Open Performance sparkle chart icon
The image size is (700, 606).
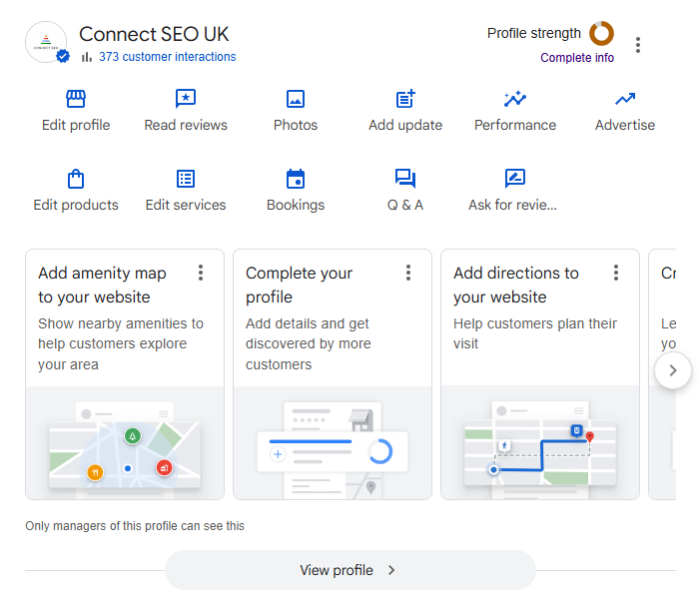515,99
